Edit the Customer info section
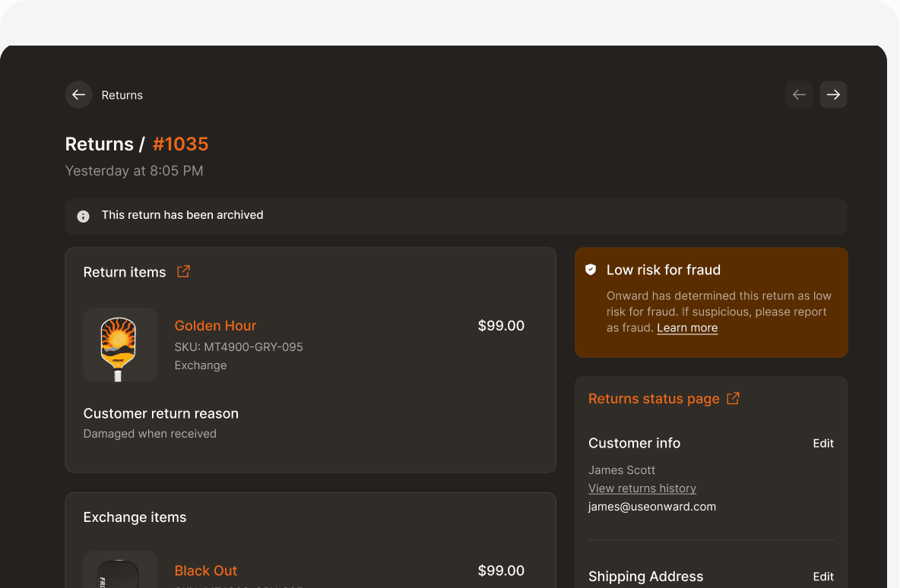 tap(823, 444)
